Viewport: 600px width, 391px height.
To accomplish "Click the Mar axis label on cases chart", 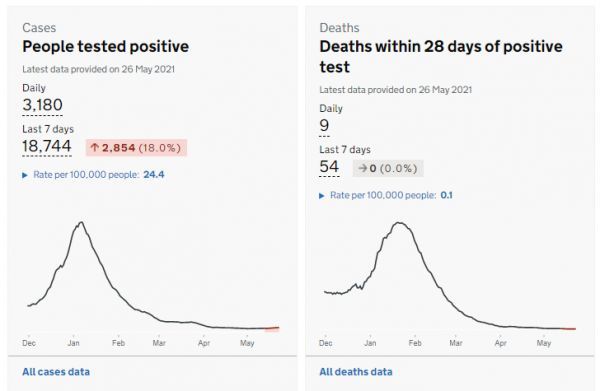I will point(159,343).
